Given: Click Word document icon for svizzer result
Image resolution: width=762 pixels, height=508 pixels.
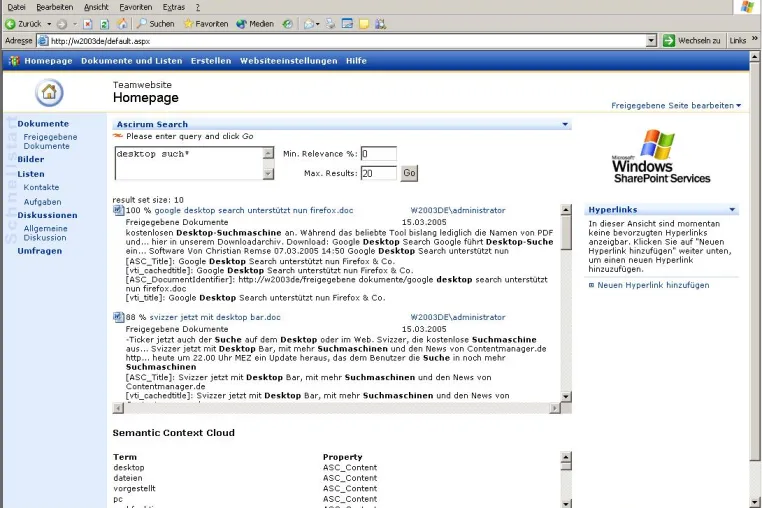Looking at the screenshot, I should [x=118, y=317].
